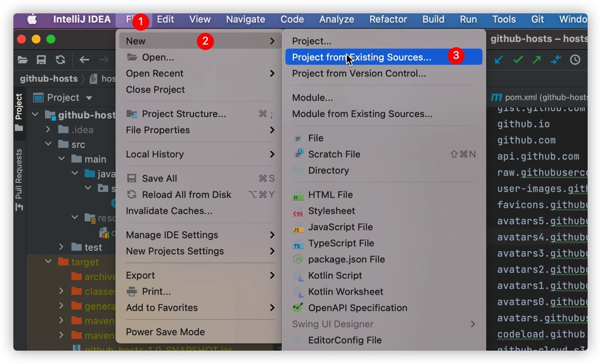
Task: Click the Git Update Project blue arrow
Action: pyautogui.click(x=499, y=60)
